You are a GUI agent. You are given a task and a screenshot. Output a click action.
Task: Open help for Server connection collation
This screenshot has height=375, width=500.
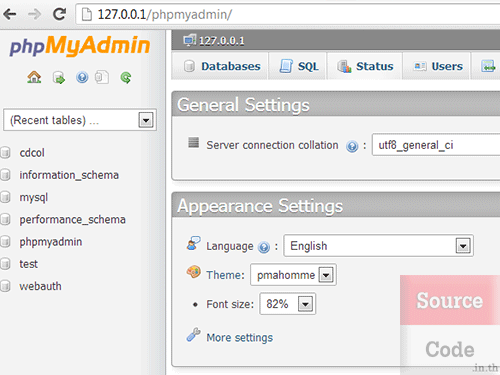click(x=352, y=146)
